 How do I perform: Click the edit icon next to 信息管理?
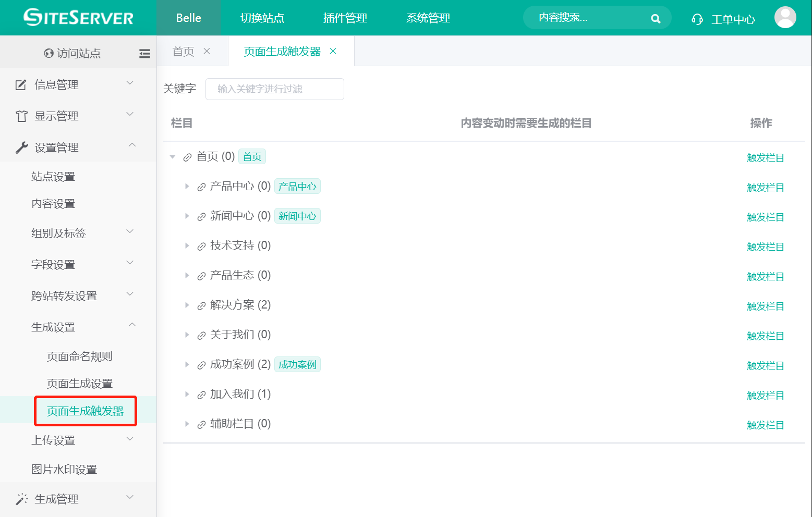click(21, 84)
